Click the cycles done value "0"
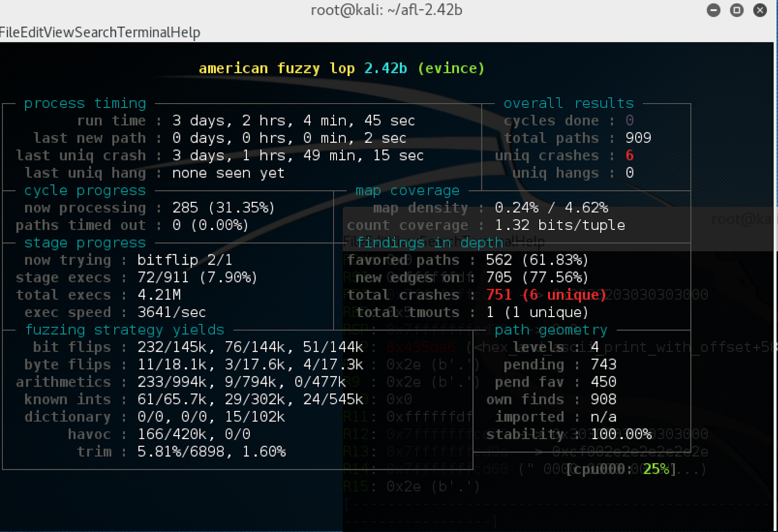 (x=630, y=121)
